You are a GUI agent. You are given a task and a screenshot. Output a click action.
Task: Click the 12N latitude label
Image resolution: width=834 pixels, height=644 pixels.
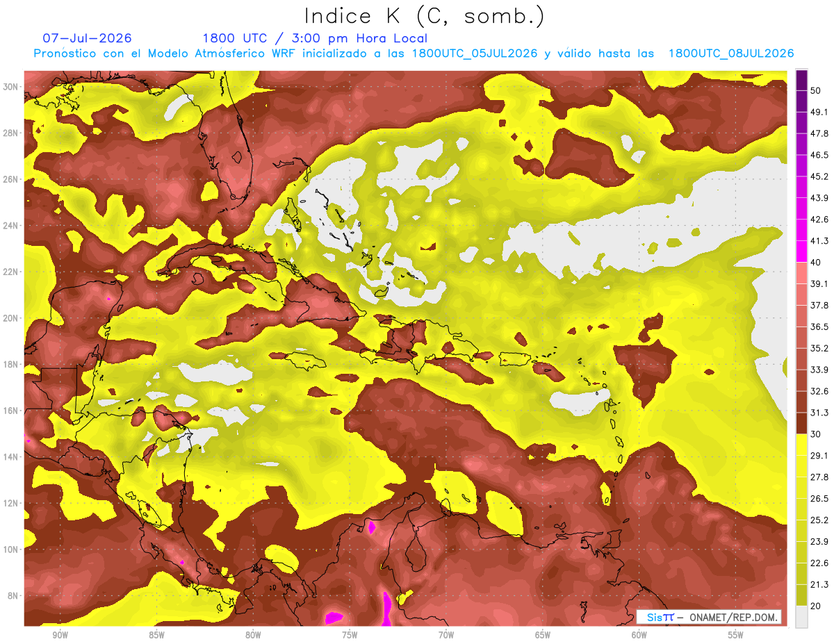pos(11,503)
